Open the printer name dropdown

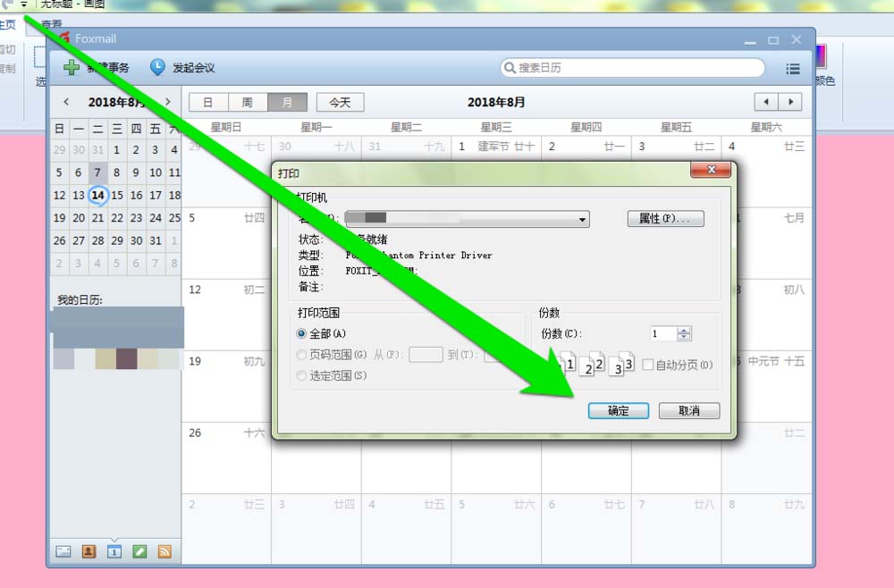tap(584, 219)
